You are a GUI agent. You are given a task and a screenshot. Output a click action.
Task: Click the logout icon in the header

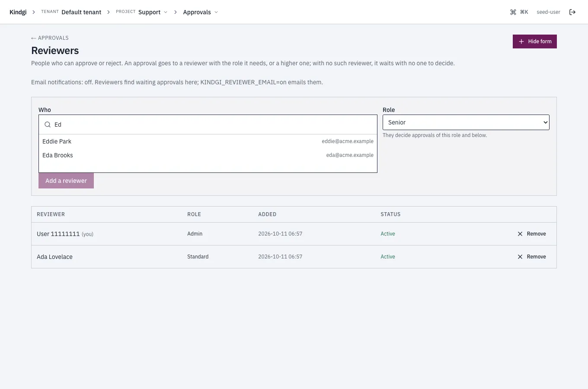pos(572,12)
